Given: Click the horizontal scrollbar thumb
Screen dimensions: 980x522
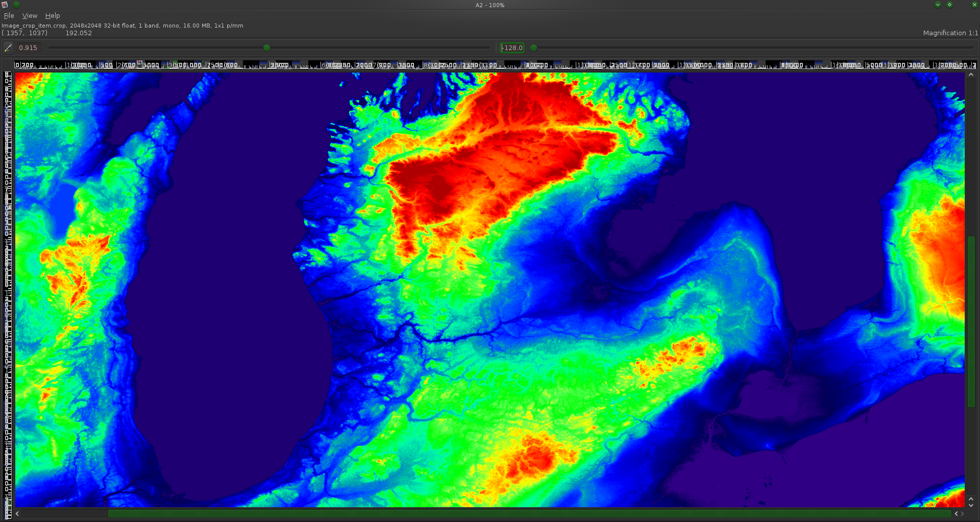Looking at the screenshot, I should (x=530, y=514).
